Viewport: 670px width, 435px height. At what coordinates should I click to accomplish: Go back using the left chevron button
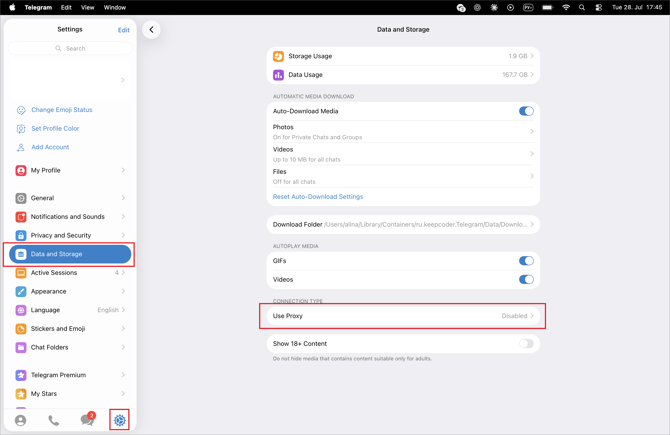151,29
